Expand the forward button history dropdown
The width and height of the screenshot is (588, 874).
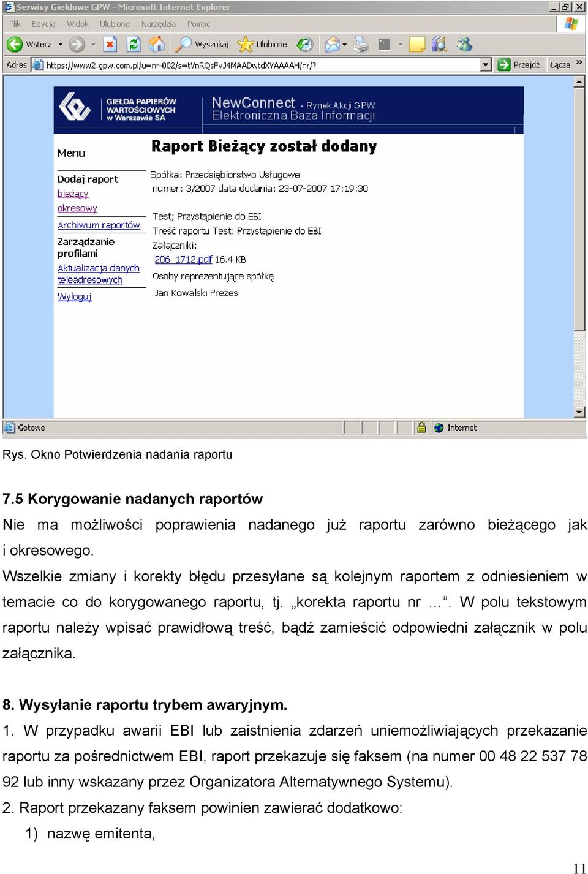point(93,44)
